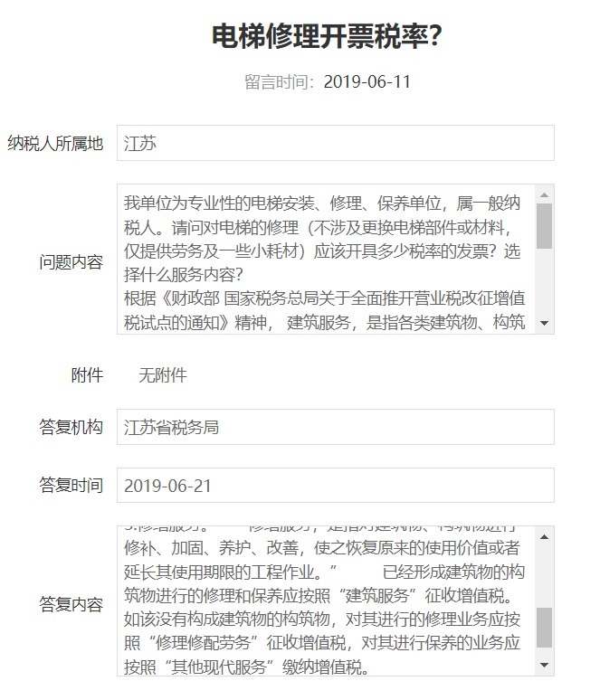The width and height of the screenshot is (600, 700).
Task: Click the 答复时间 field showing 2019-06-21
Action: [x=335, y=486]
